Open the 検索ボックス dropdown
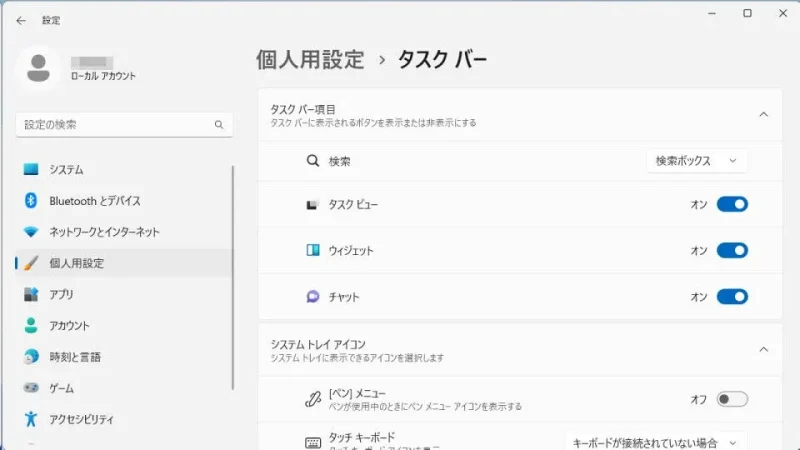This screenshot has width=800, height=450. 697,161
